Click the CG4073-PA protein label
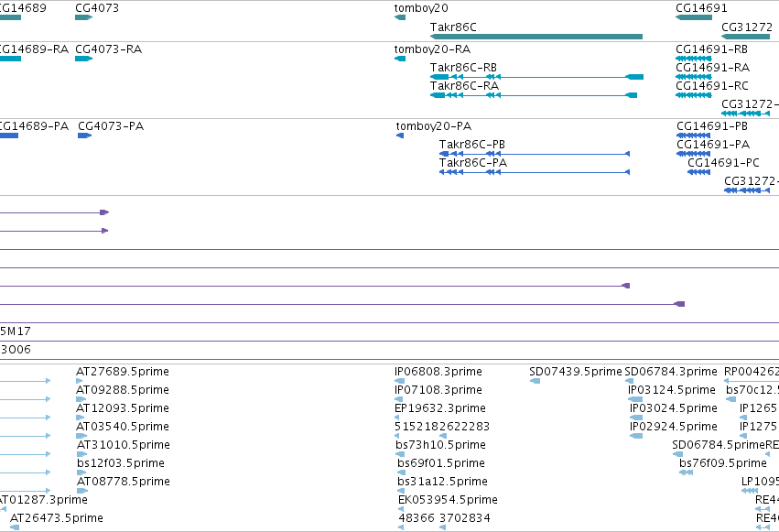The image size is (779, 532). (111, 126)
